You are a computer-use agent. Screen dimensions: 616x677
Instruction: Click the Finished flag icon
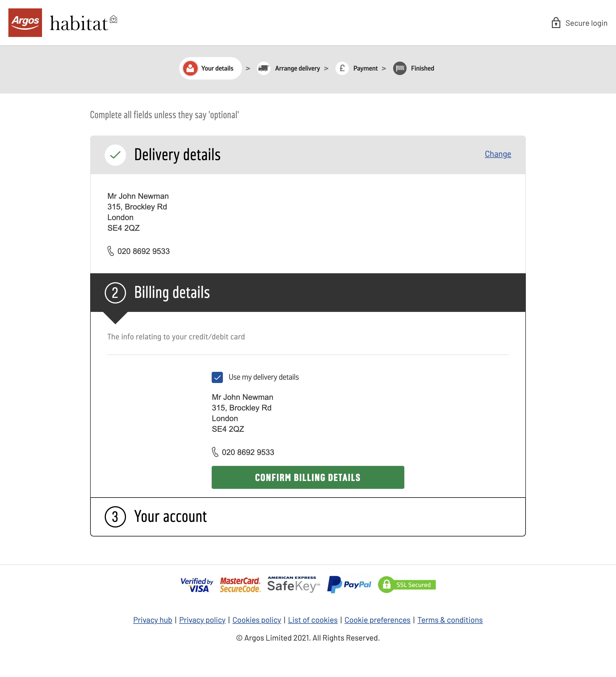click(399, 68)
